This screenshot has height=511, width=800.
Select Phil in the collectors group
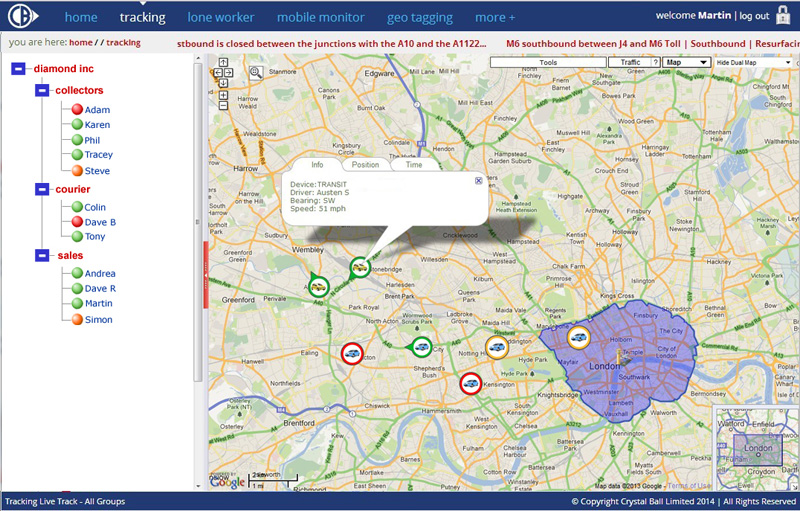coord(92,140)
